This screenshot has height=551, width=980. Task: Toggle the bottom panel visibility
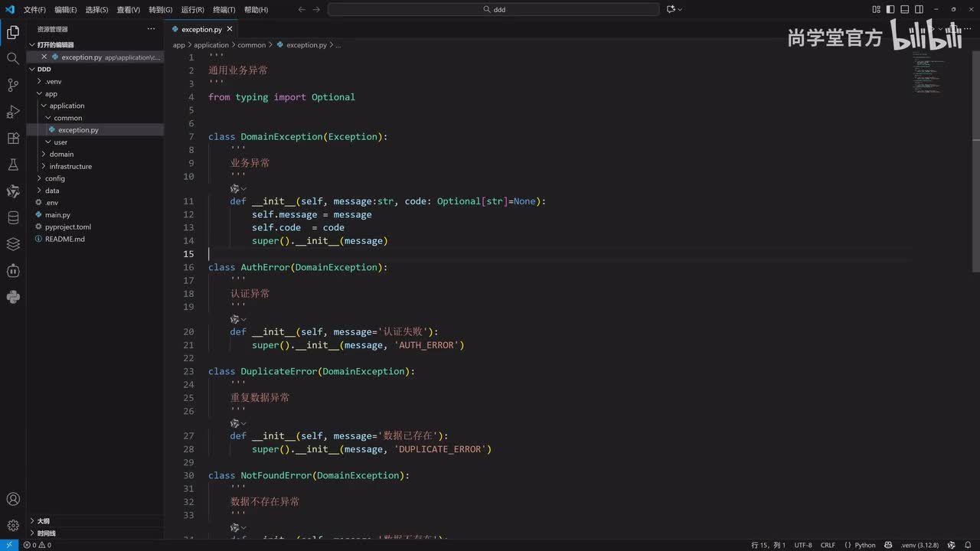[x=904, y=9]
